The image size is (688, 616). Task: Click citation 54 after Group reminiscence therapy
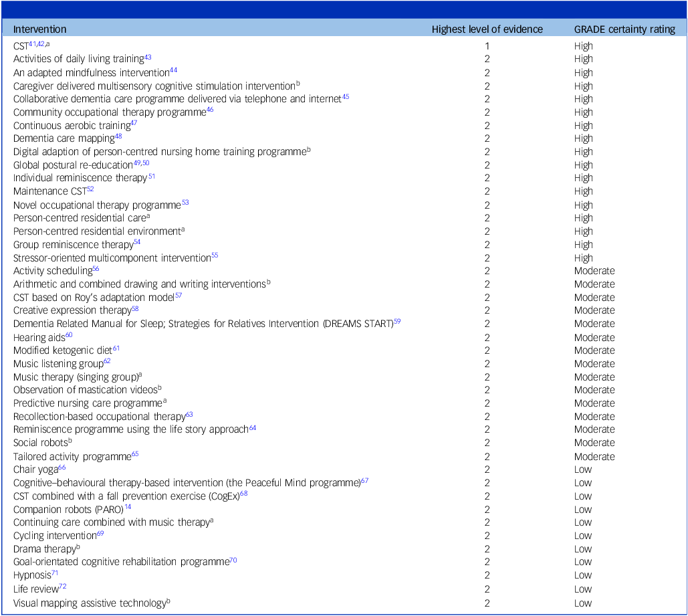137,243
